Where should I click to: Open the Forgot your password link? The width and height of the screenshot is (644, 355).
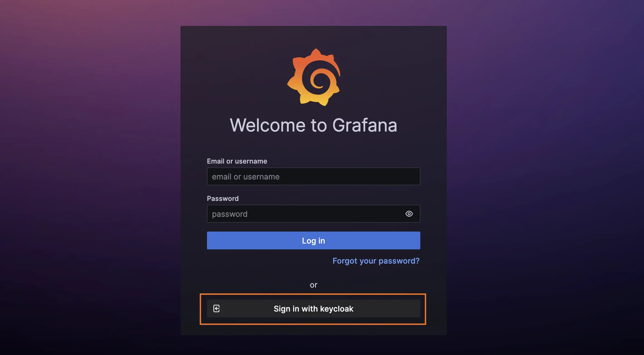(x=376, y=261)
